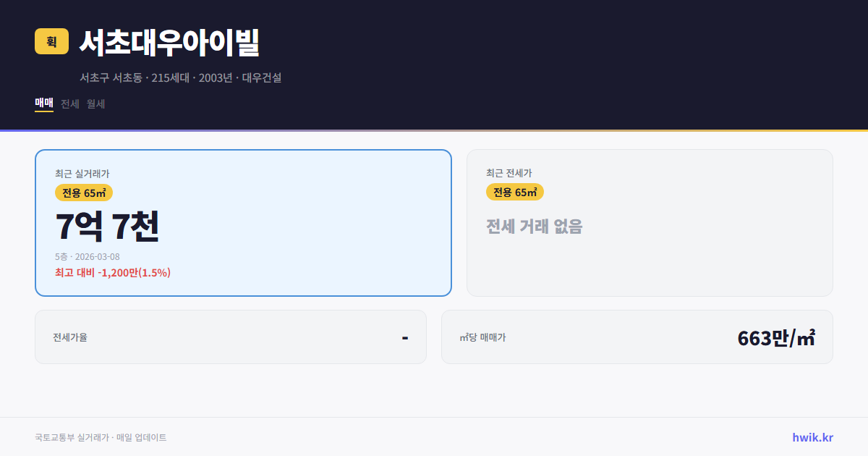This screenshot has width=868, height=456.
Task: Select the 서초구 서초동 subtitle info
Action: tap(181, 78)
